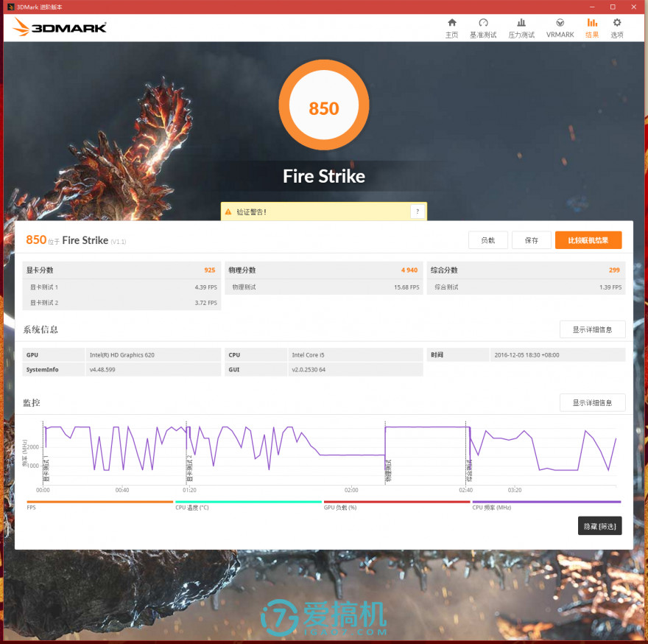Click the 显卡分数 score 925
The height and width of the screenshot is (644, 648).
pos(210,270)
